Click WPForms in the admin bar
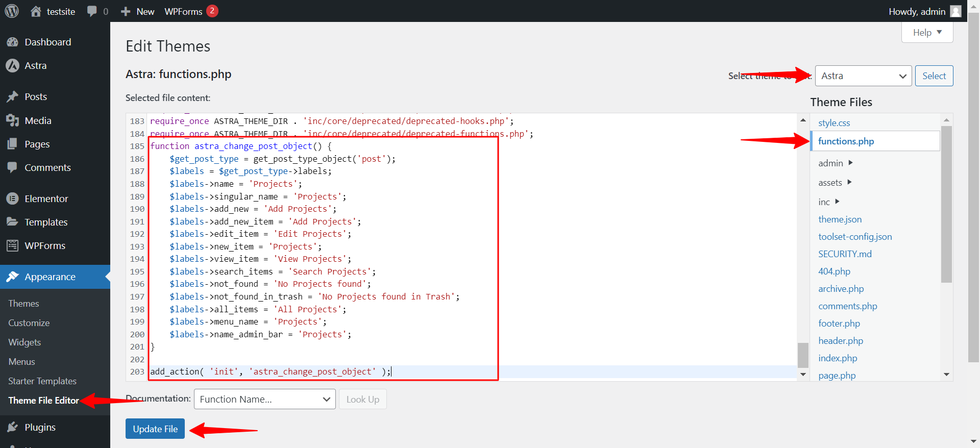The width and height of the screenshot is (980, 448). [183, 11]
